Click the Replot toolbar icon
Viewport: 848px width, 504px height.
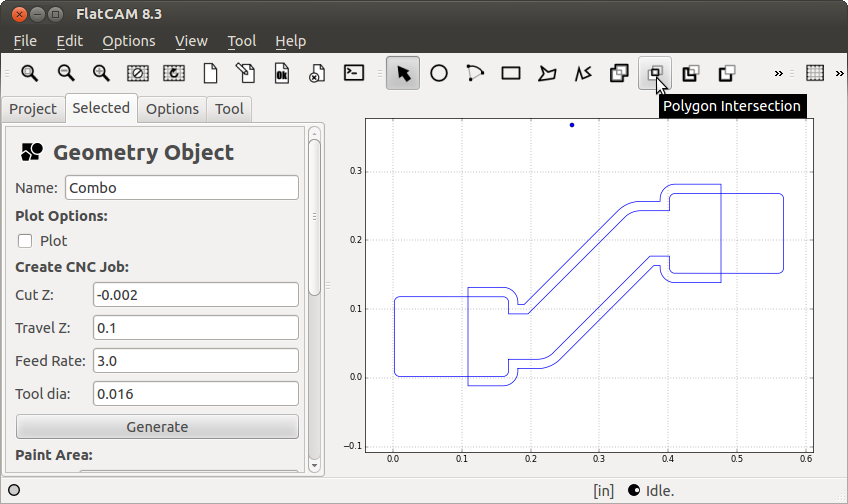173,73
